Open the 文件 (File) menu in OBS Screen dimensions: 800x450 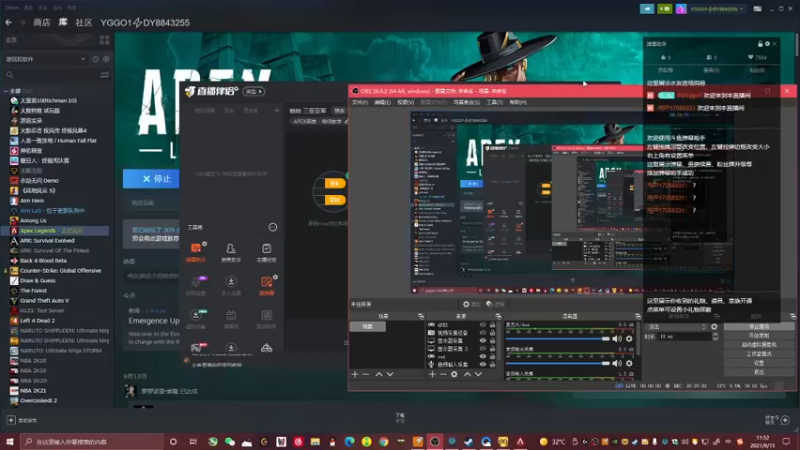coord(360,103)
